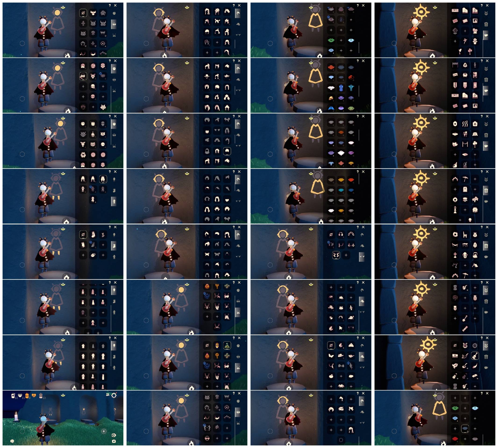Tap the white candle count showing 13
The width and height of the screenshot is (498, 448).
click(14, 396)
